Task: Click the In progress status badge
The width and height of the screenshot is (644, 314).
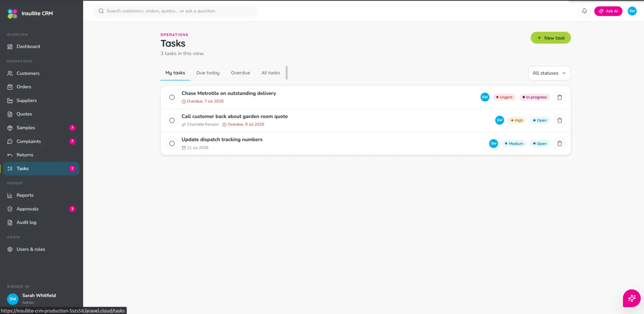Action: pos(535,97)
